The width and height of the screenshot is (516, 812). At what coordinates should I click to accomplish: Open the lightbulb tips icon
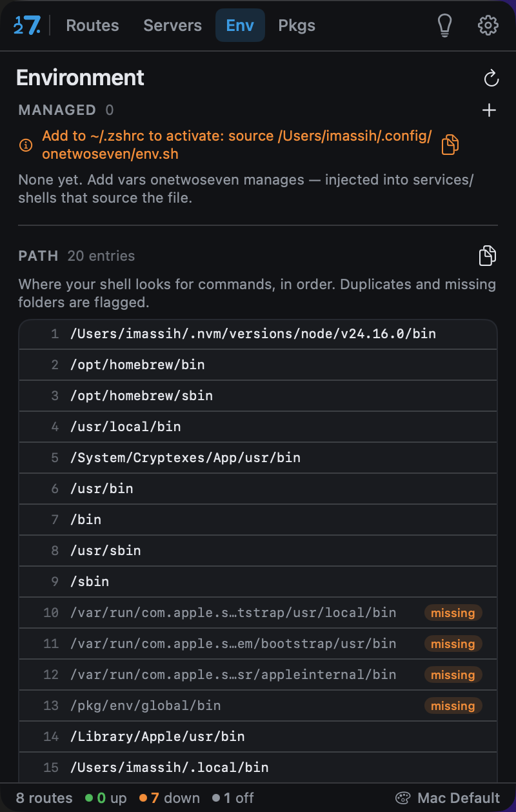pos(444,25)
